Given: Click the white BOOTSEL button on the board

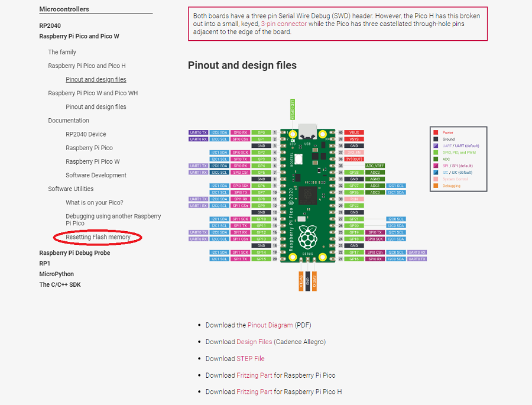Looking at the screenshot, I should [x=298, y=159].
